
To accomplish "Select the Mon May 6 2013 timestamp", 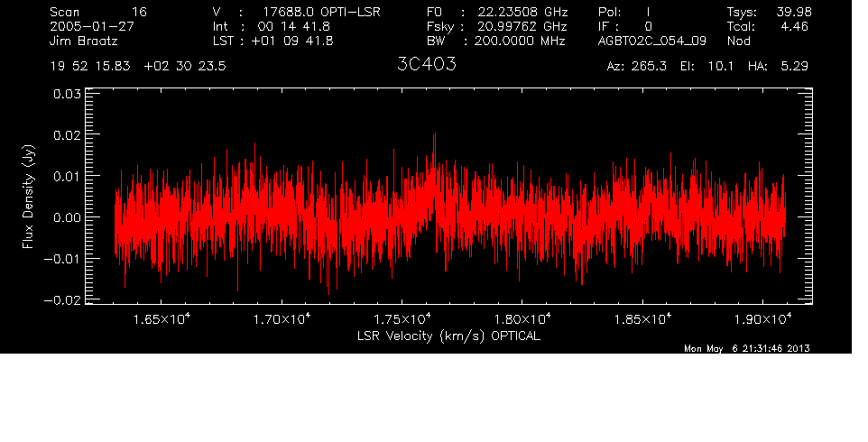I will (x=747, y=348).
